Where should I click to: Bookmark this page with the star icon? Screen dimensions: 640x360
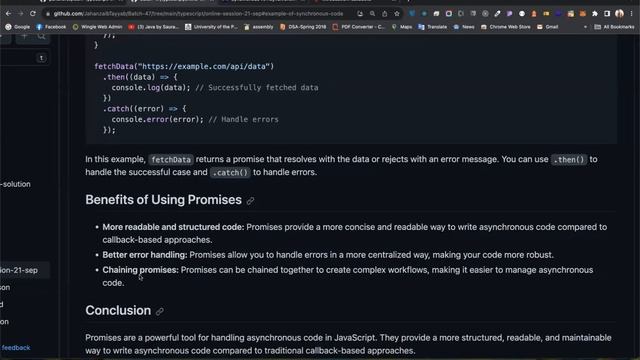pos(397,14)
